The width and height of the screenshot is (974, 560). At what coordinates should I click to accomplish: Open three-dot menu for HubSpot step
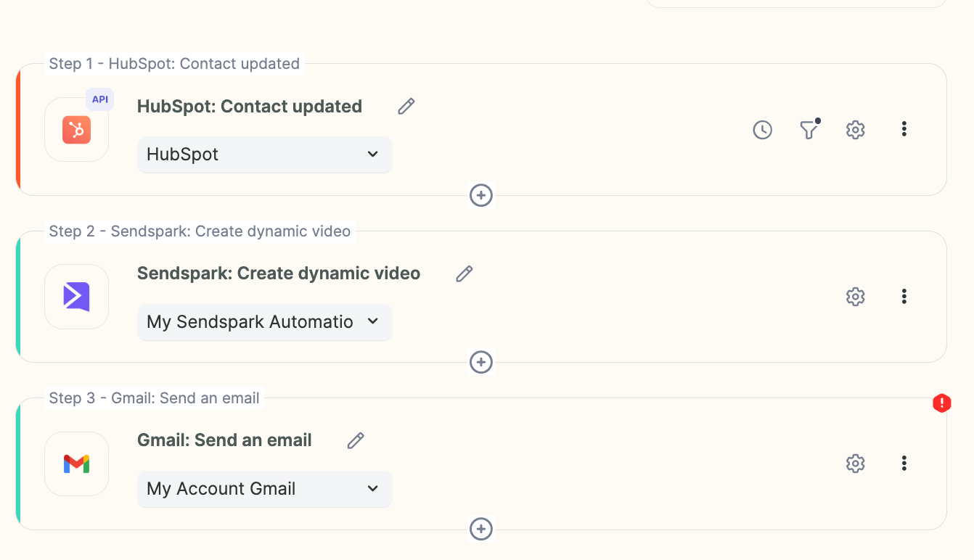[904, 129]
